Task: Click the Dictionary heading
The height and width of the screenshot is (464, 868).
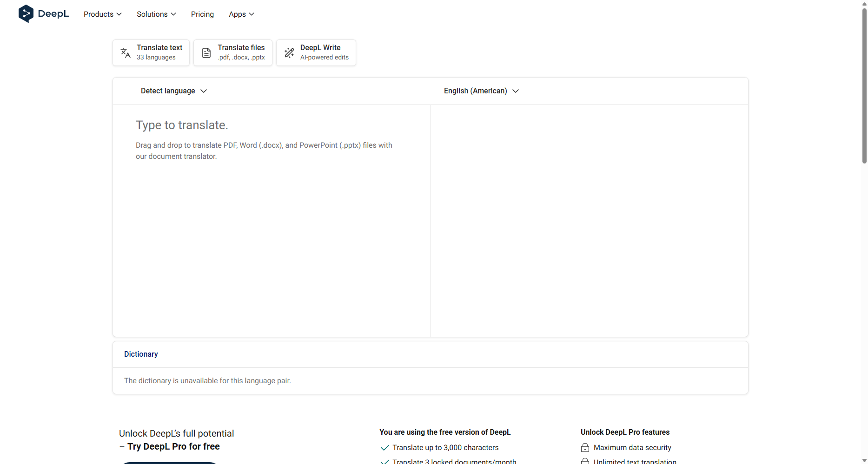Action: tap(141, 354)
